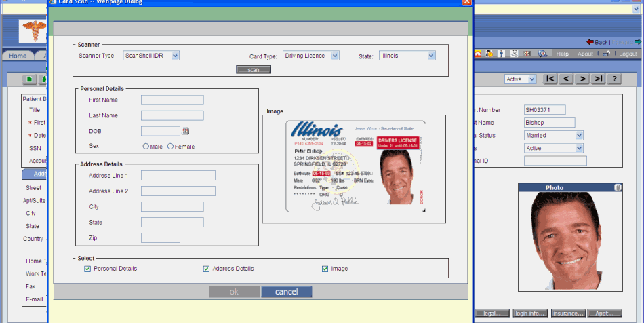644x323 pixels.
Task: Click the State input field under Address Details
Action: 172,223
